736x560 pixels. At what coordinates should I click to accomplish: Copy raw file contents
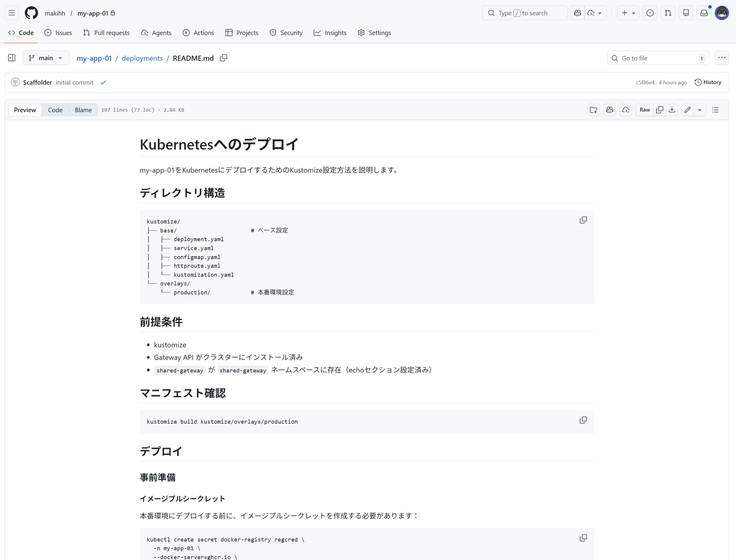(659, 110)
